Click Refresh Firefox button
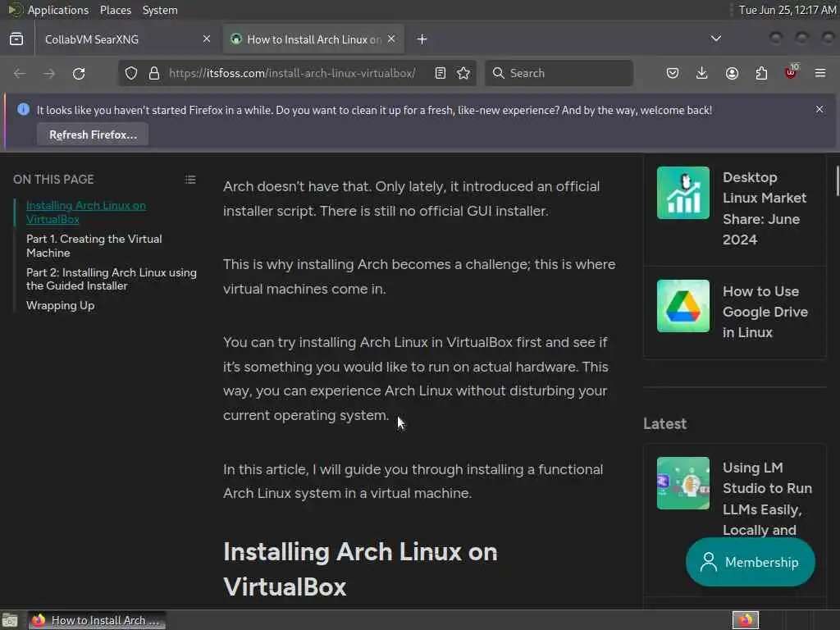The height and width of the screenshot is (630, 840). (94, 135)
